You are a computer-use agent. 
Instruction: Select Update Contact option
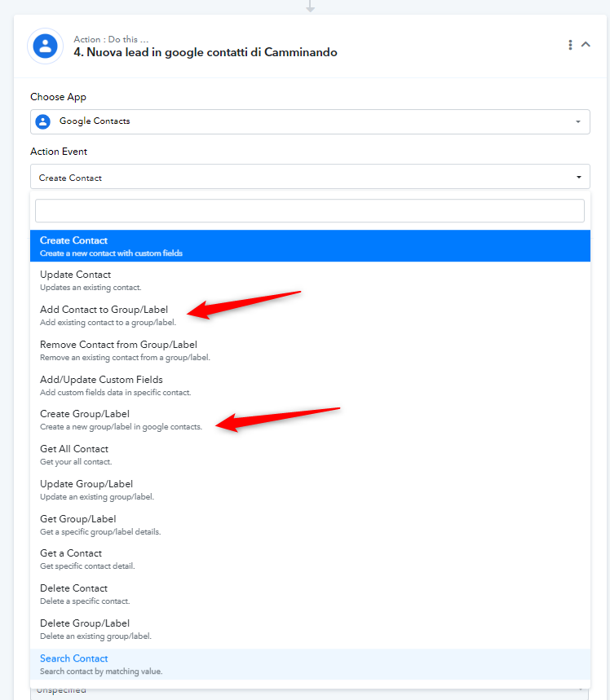pos(310,280)
